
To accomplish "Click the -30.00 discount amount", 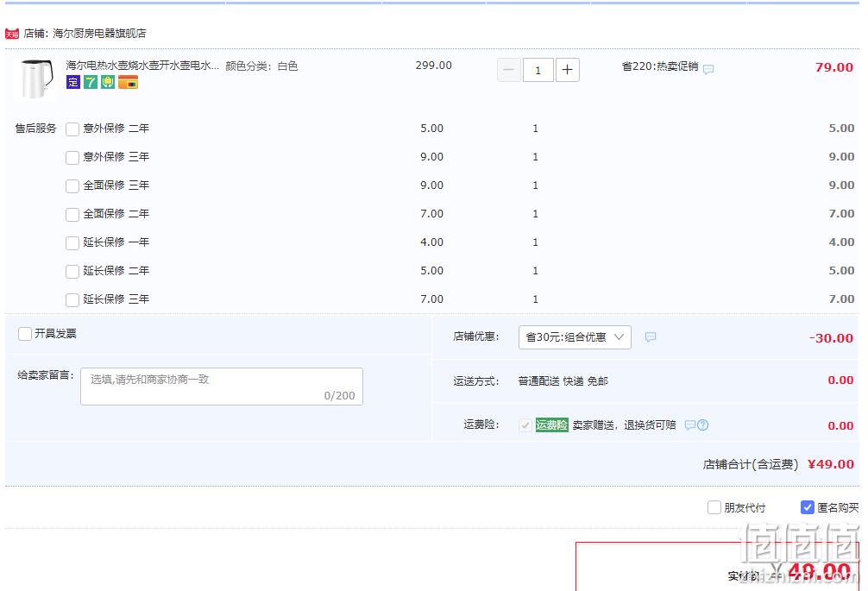I will point(831,338).
